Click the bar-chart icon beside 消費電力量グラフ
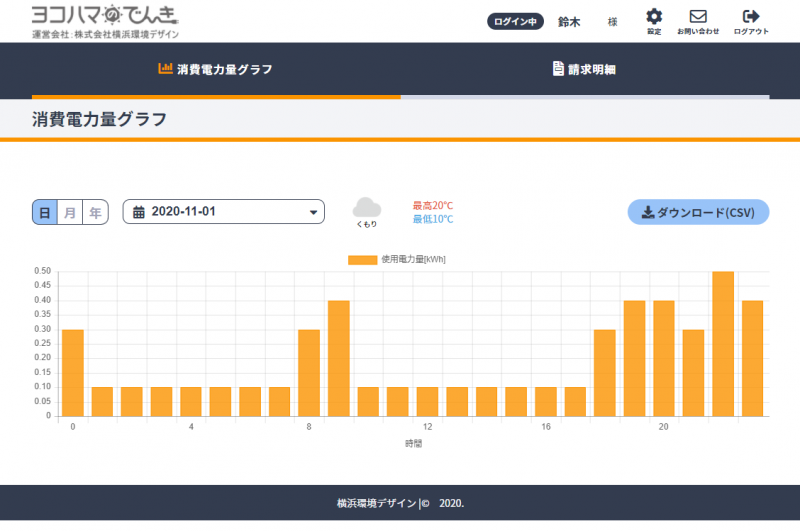 [165, 68]
